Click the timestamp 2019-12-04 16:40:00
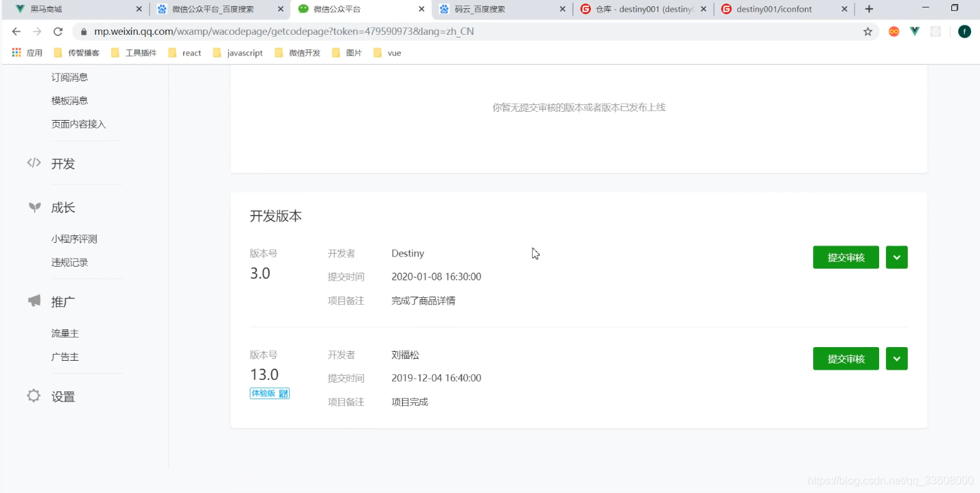The height and width of the screenshot is (493, 980). (x=436, y=378)
